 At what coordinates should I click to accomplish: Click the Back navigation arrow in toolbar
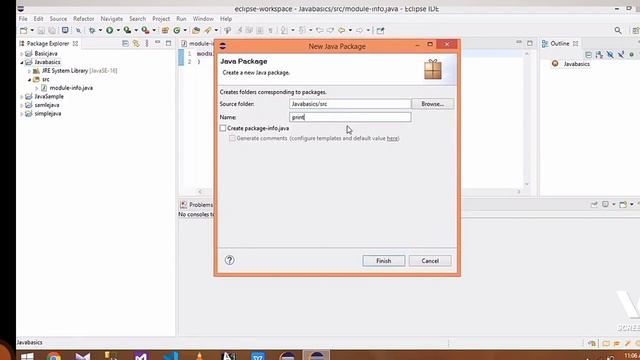click(x=342, y=30)
